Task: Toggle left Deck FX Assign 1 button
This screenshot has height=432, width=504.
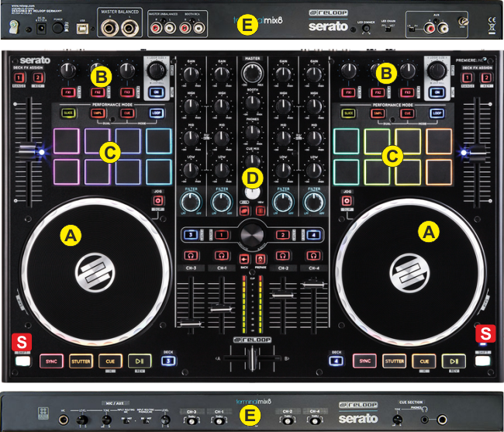Action: point(19,78)
